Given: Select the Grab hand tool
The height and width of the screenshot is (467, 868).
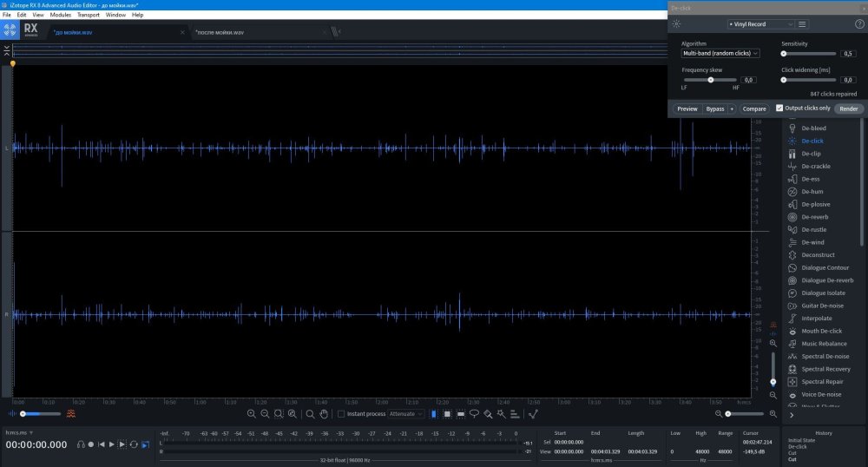Looking at the screenshot, I should [324, 414].
